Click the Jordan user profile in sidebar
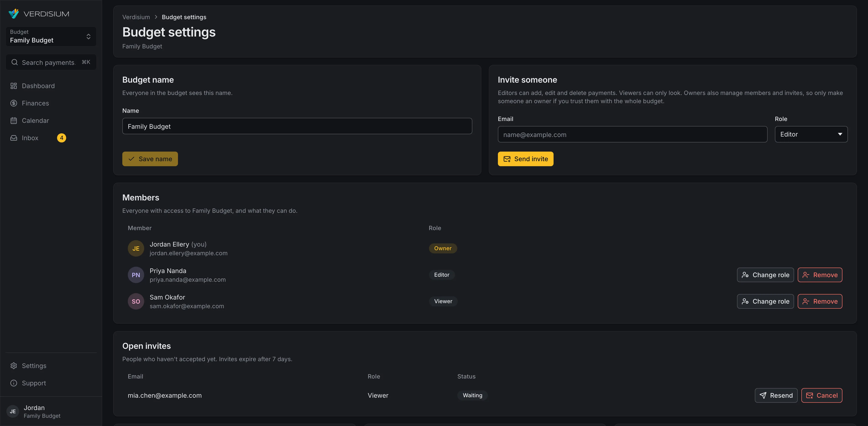Image resolution: width=868 pixels, height=426 pixels. (51, 412)
